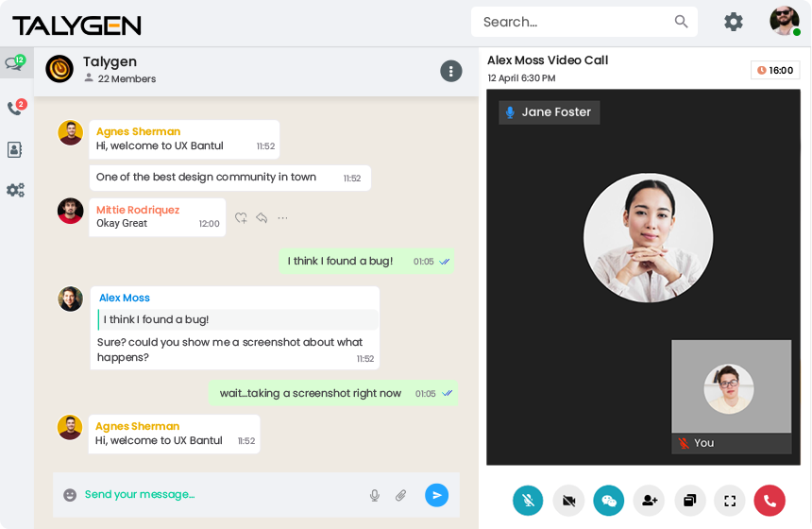Viewport: 812px width, 529px height.
Task: Open the sidebar settings gears icon
Action: coord(15,190)
